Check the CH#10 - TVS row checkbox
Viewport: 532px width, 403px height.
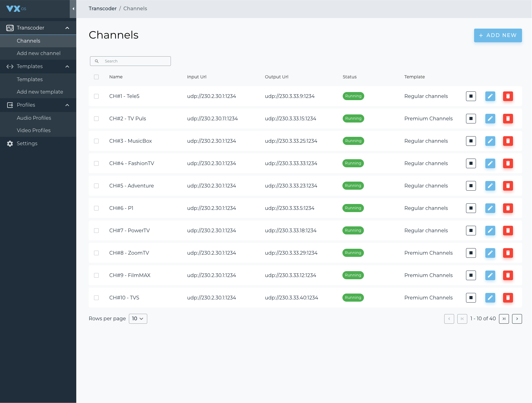click(x=96, y=298)
